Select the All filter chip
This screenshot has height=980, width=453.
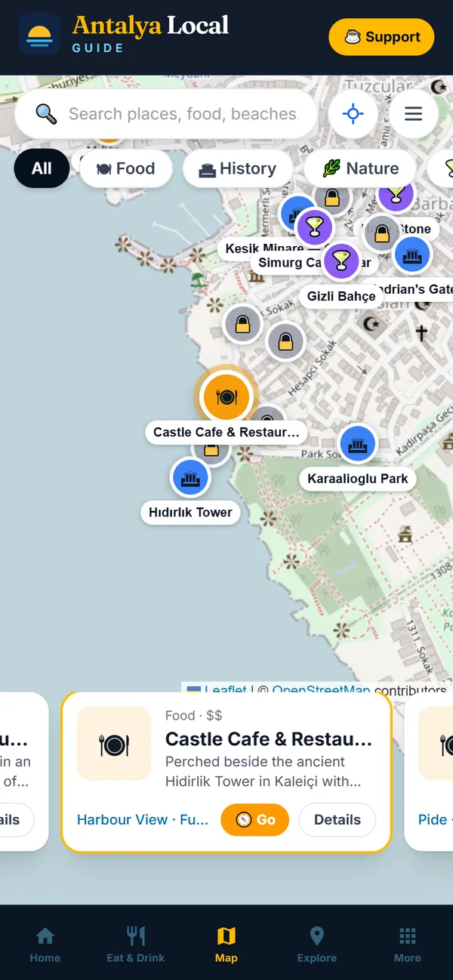pos(42,168)
